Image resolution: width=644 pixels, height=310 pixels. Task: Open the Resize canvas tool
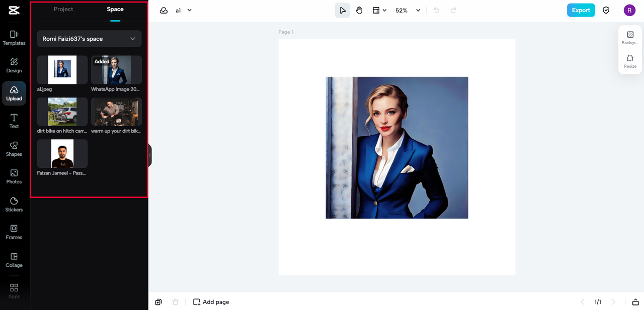pos(630,61)
